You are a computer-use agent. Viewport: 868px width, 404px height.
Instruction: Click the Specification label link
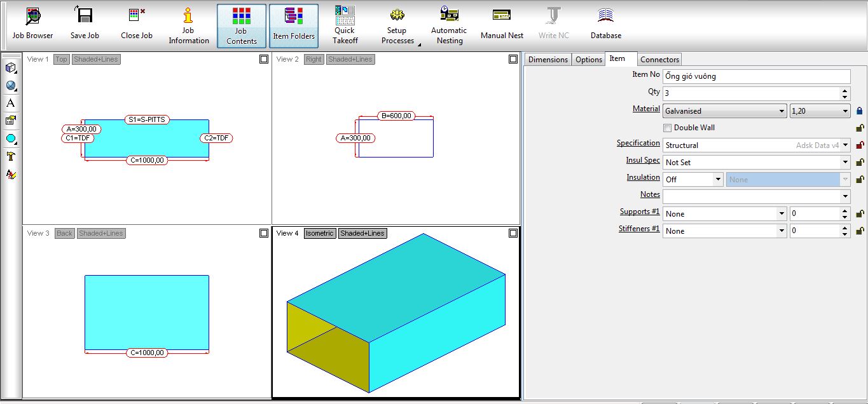pyautogui.click(x=638, y=143)
